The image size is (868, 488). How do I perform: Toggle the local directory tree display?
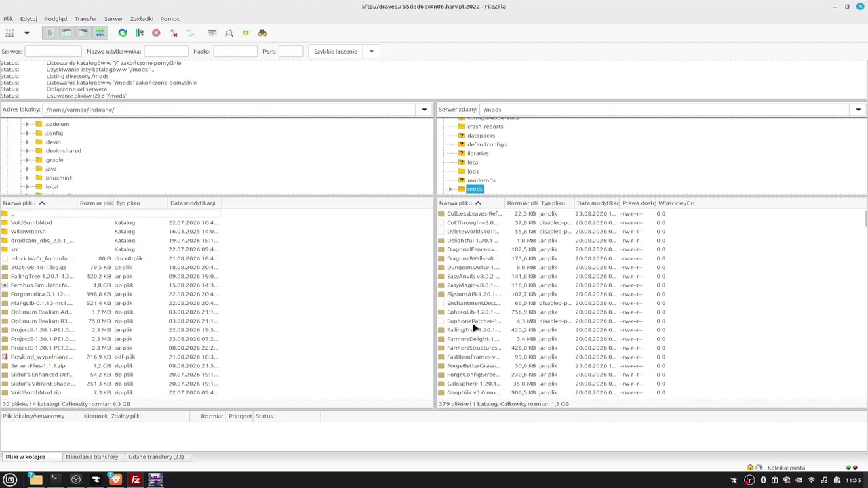66,33
